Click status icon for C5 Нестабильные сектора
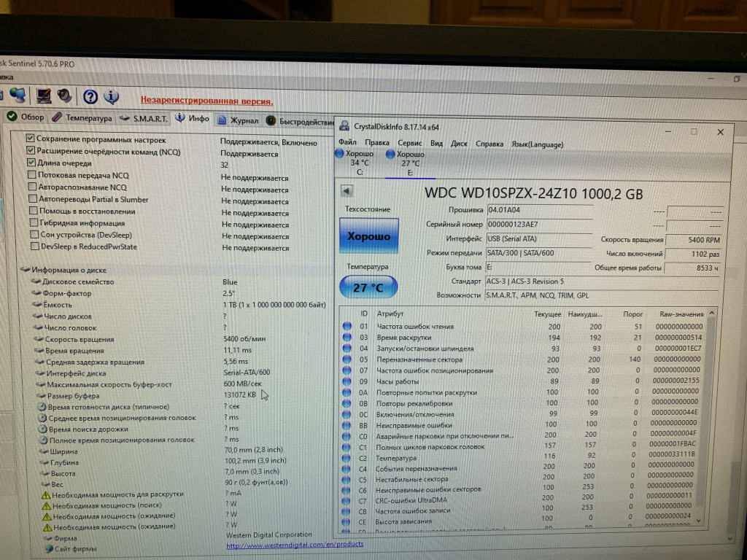The height and width of the screenshot is (560, 747). click(x=347, y=479)
